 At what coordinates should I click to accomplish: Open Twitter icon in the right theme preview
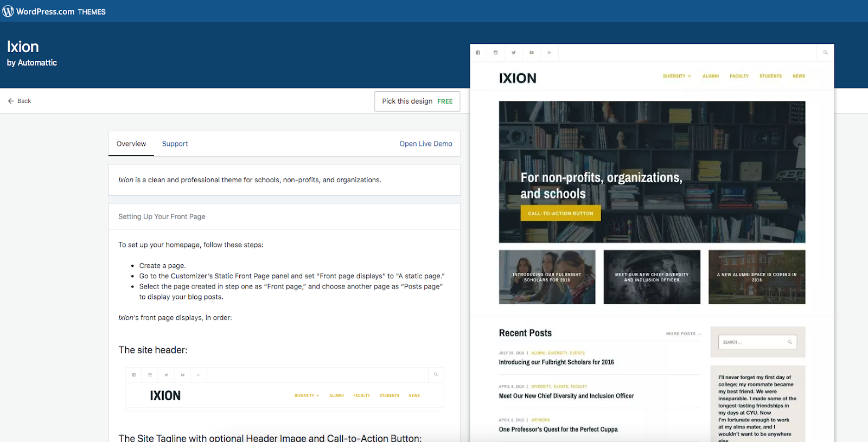tap(514, 53)
